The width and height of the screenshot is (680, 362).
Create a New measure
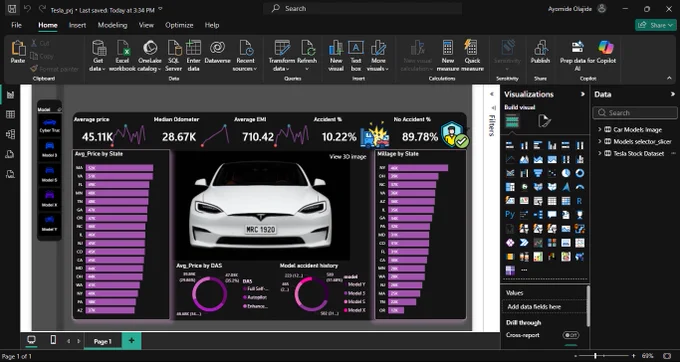(448, 55)
